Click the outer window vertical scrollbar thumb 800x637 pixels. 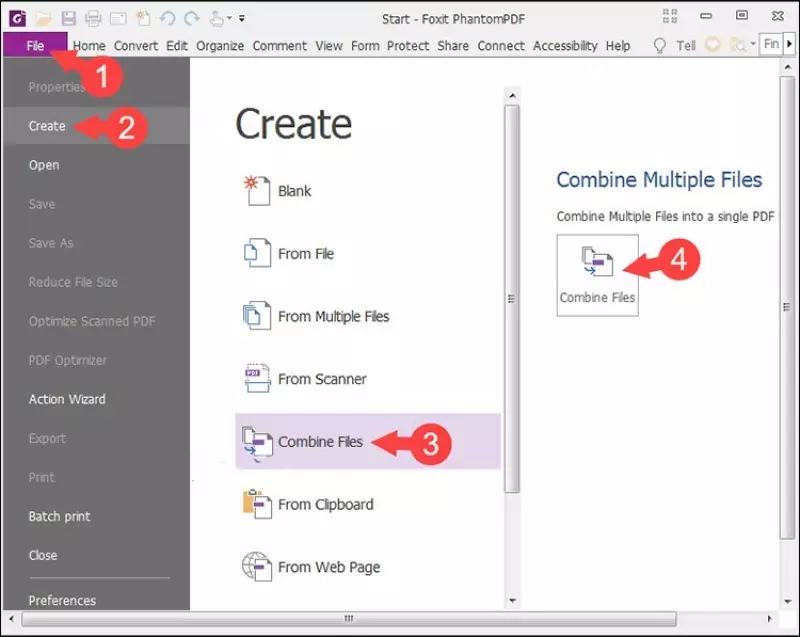point(787,307)
